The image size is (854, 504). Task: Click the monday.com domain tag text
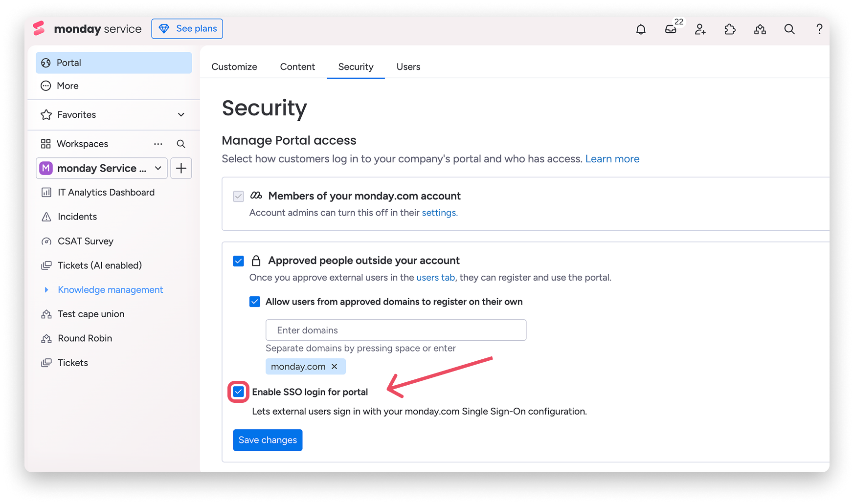298,367
